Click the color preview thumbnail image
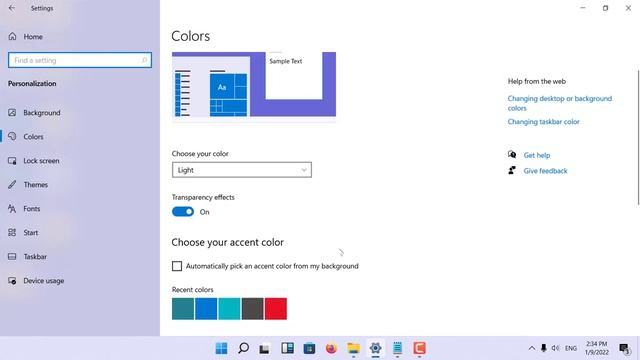This screenshot has height=360, width=640. tap(254, 87)
